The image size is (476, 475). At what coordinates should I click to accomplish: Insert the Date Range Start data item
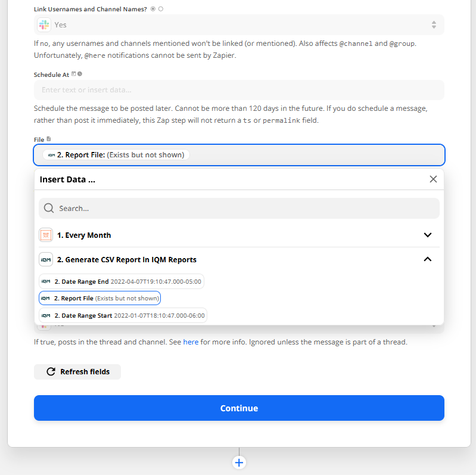tap(122, 315)
